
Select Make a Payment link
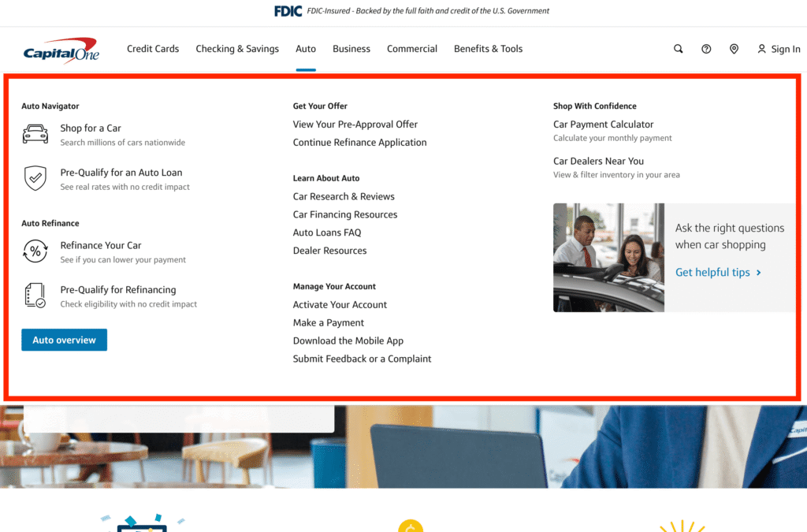click(x=329, y=323)
